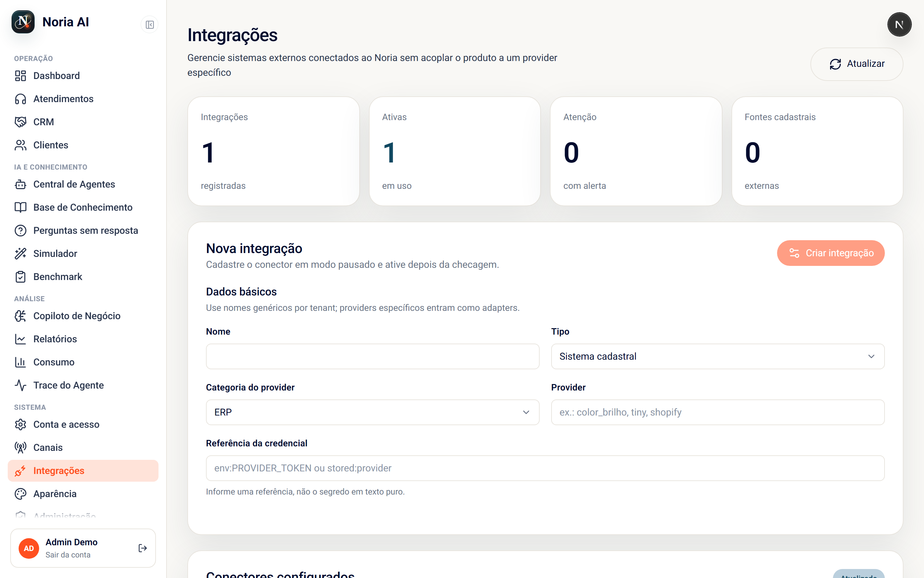Open Base de Conhecimento
Viewport: 924px width, 578px height.
83,207
